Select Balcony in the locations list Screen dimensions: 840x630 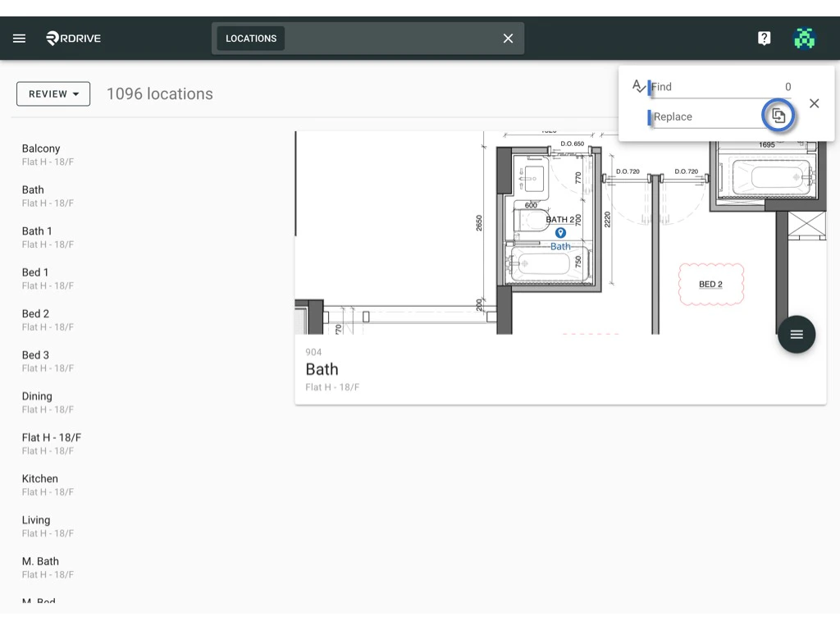tap(48, 154)
